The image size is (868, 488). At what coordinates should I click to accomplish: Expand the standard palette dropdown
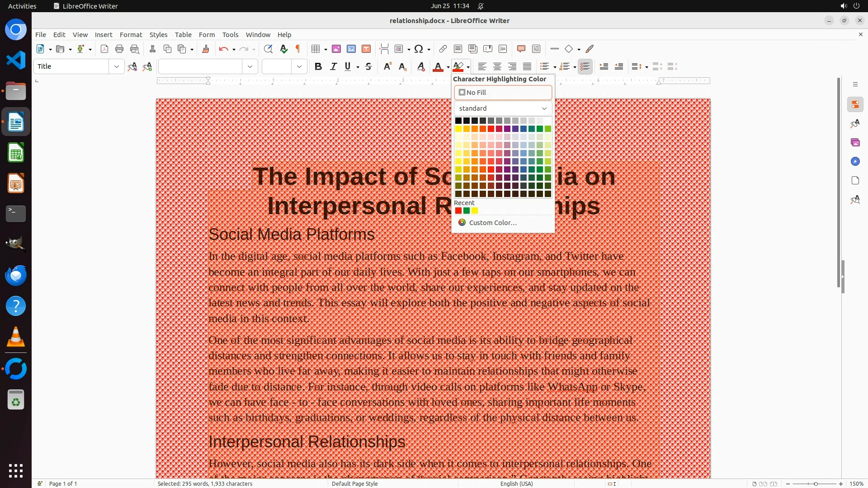[x=503, y=108]
